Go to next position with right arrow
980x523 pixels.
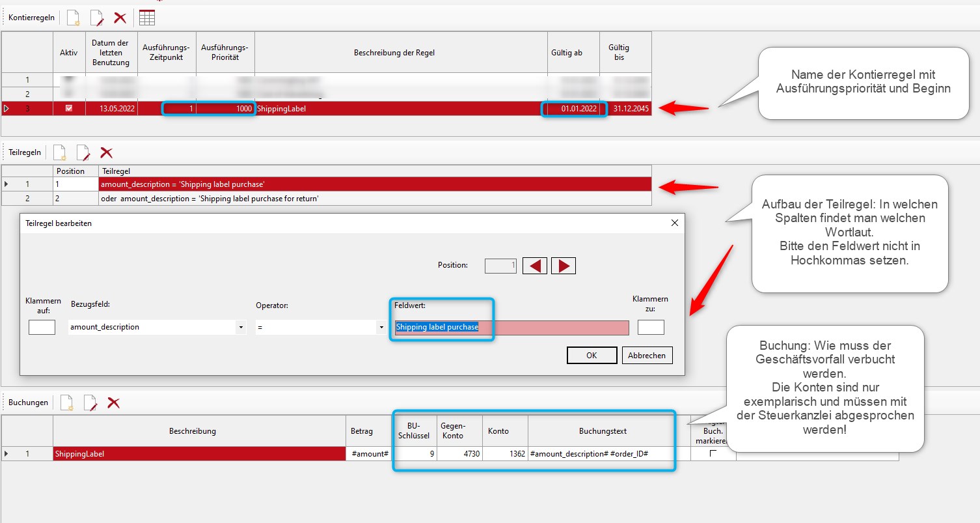[564, 266]
